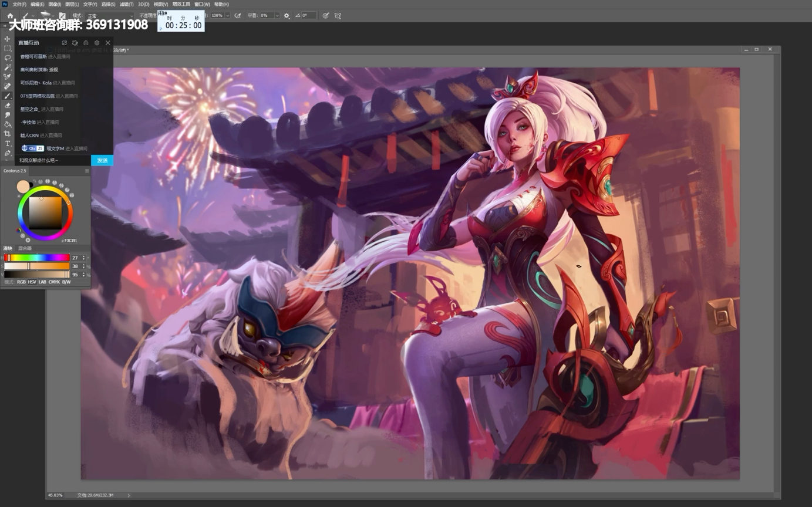Screen dimensions: 812x507
Task: Open the Coolorus 2.5 panel menu
Action: click(x=87, y=171)
